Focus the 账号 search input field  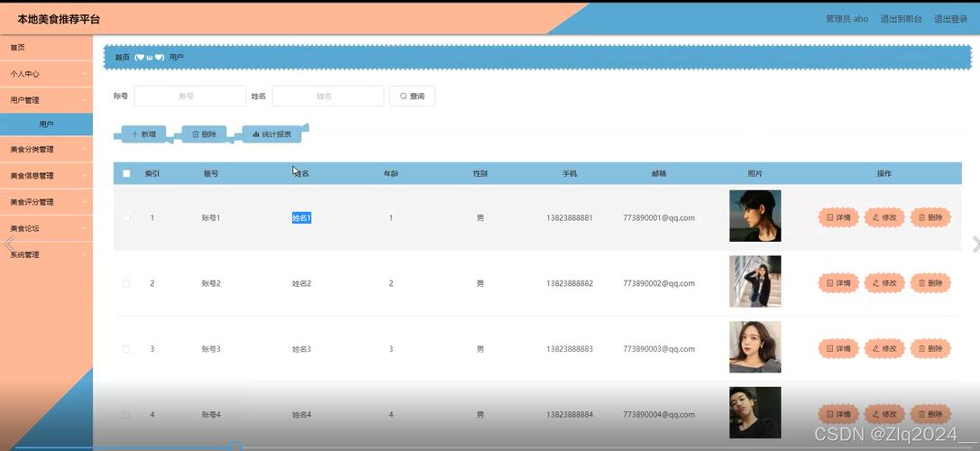coord(190,96)
